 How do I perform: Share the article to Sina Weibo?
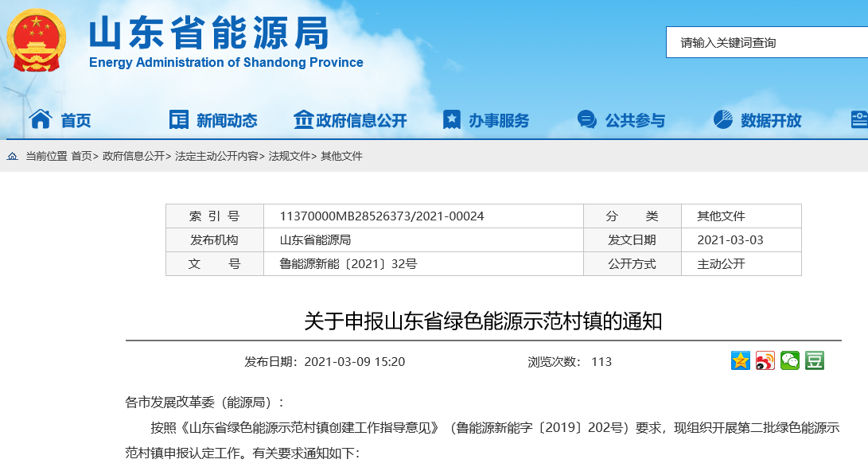tap(765, 361)
